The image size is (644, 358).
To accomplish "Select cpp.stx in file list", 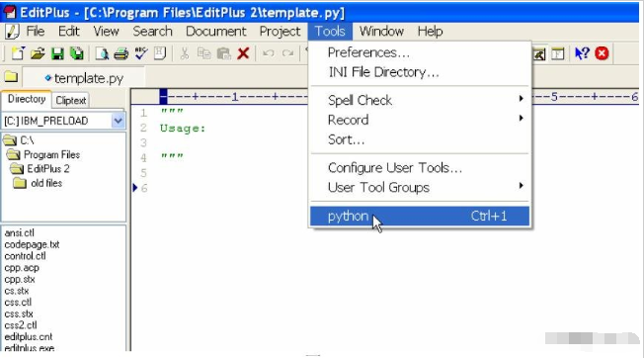I will pos(20,279).
